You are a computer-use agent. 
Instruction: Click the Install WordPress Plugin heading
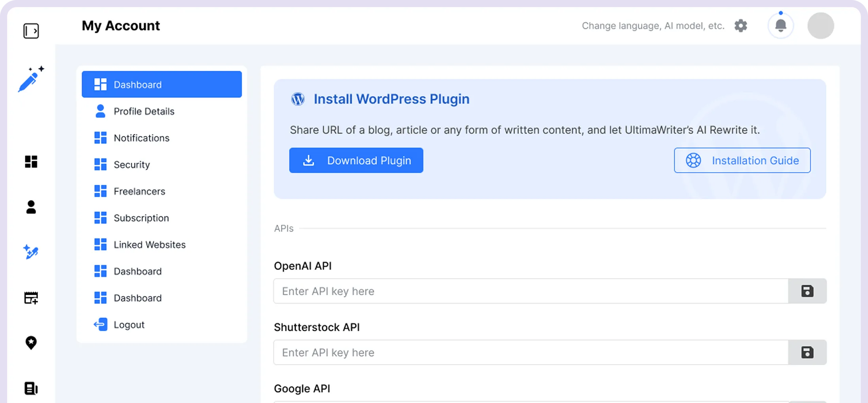(x=391, y=99)
